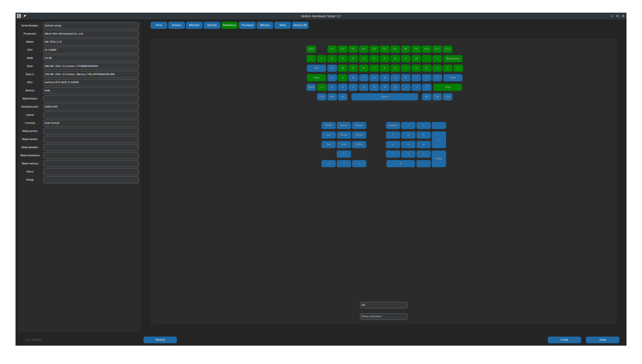Image resolution: width=642 pixels, height=364 pixels.
Task: Click the left arrow key button
Action: (x=329, y=163)
